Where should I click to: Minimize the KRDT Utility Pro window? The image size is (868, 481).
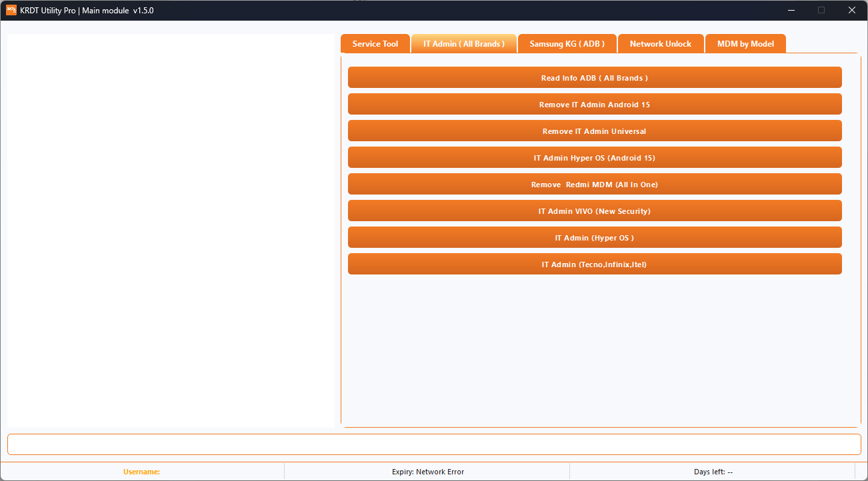(791, 10)
